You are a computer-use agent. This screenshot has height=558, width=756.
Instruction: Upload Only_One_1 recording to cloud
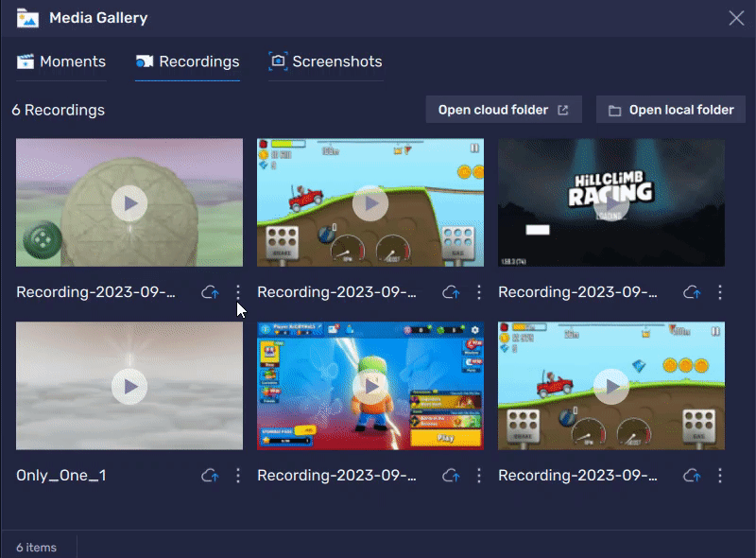[210, 476]
